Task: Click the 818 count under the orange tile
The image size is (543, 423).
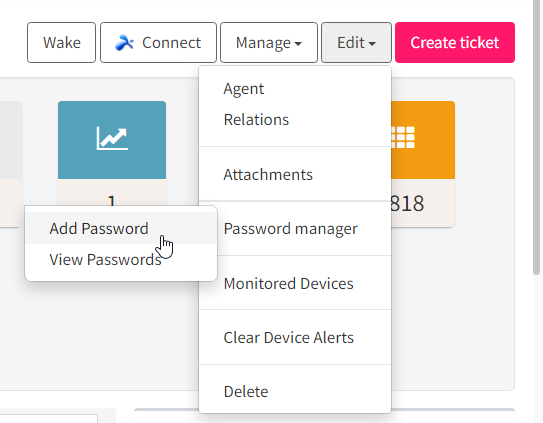Action: coord(407,204)
